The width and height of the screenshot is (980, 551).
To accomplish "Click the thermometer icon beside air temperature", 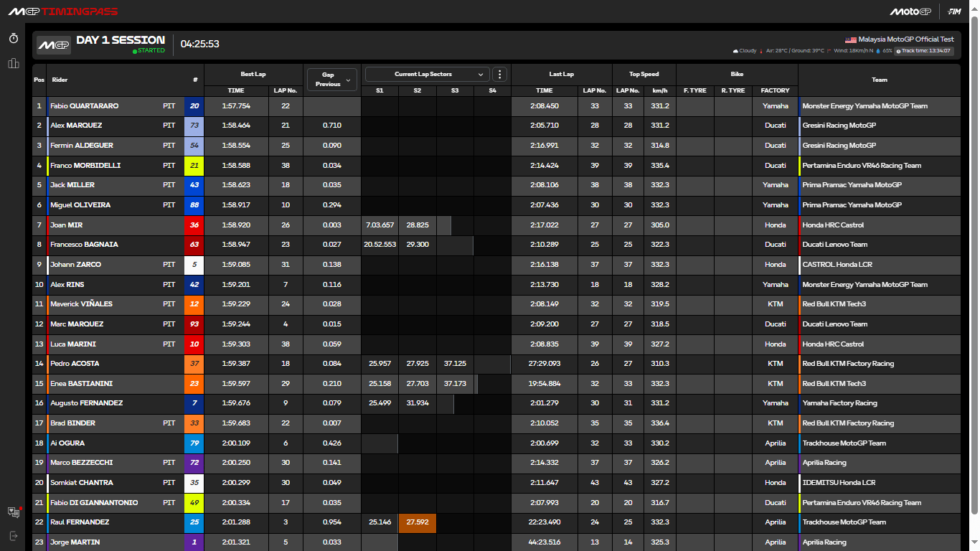I will coord(761,51).
